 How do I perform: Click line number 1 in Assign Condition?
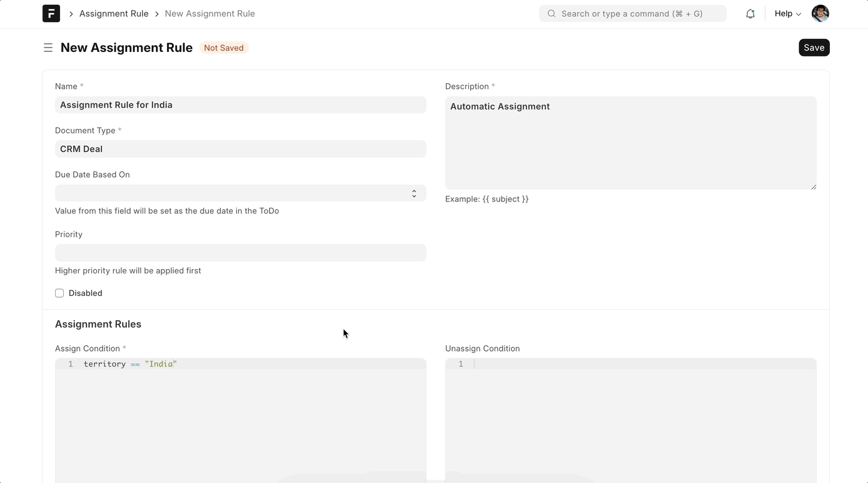[71, 364]
